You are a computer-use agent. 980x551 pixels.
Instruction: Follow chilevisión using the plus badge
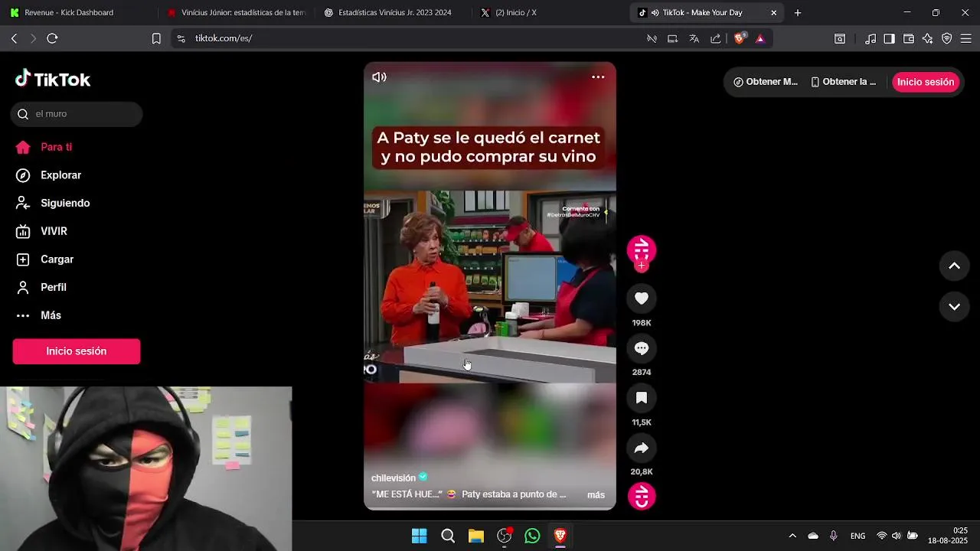[x=642, y=266]
